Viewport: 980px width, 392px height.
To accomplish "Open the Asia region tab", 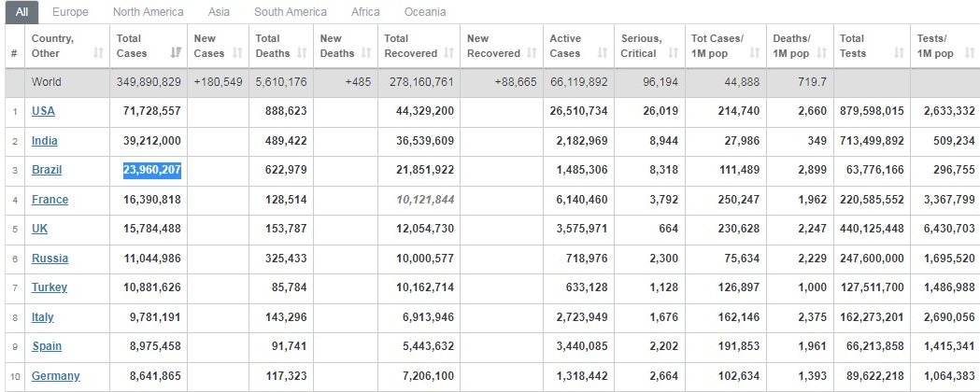I will pyautogui.click(x=219, y=12).
